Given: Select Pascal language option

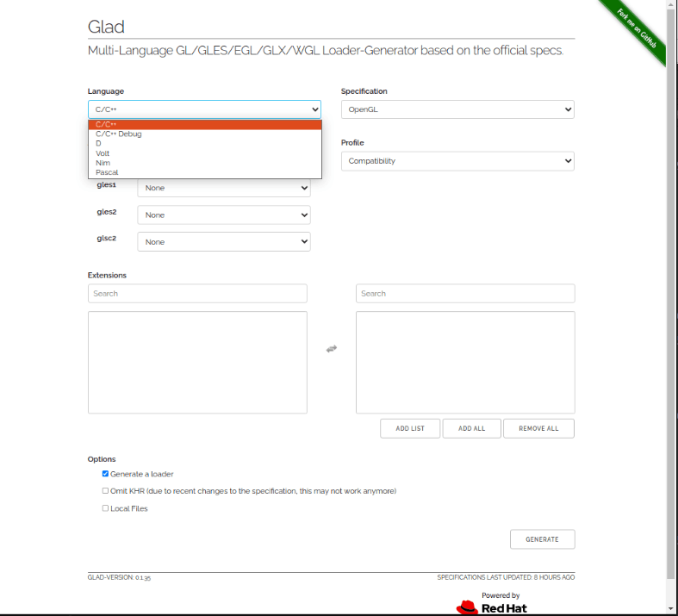Looking at the screenshot, I should 204,172.
